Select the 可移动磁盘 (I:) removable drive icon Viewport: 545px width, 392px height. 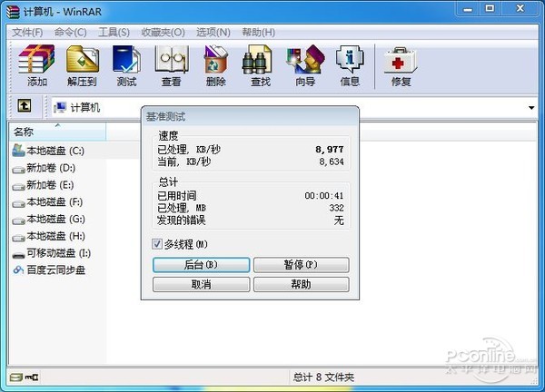(x=18, y=255)
